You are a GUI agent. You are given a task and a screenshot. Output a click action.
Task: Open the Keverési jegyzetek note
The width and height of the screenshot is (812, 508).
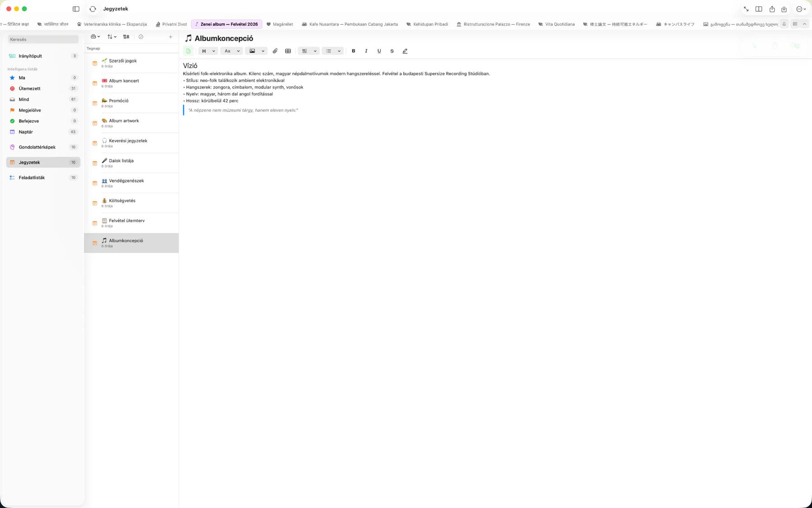(x=131, y=143)
